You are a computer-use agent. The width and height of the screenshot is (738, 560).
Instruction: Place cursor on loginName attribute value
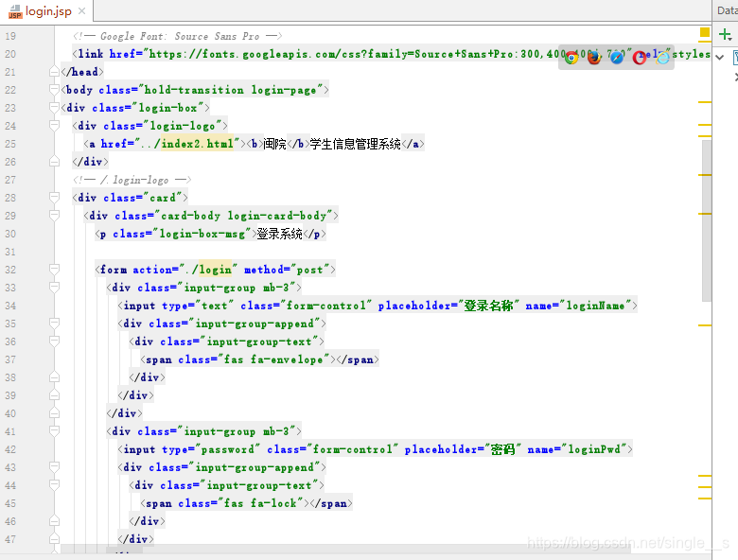(595, 306)
